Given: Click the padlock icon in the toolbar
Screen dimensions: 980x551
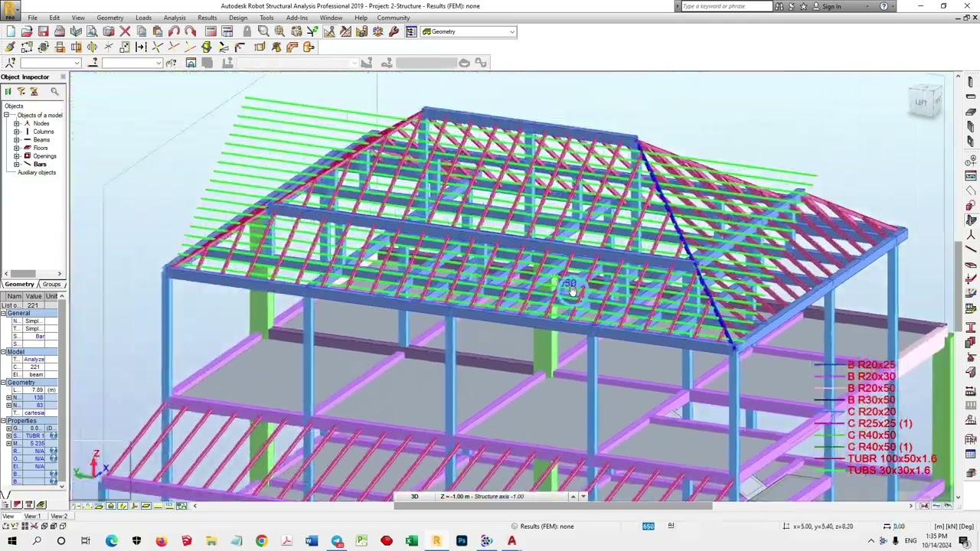Looking at the screenshot, I should point(247,31).
